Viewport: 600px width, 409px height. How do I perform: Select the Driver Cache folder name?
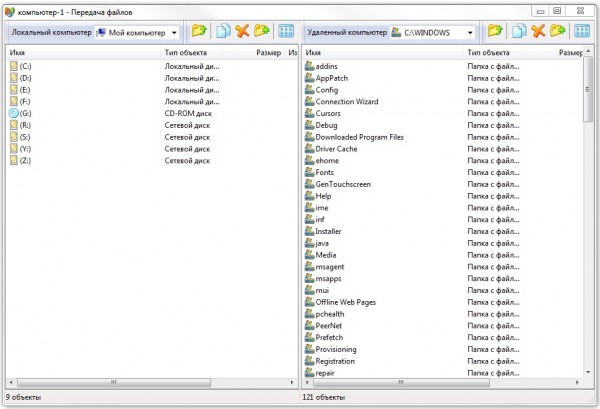coord(336,149)
